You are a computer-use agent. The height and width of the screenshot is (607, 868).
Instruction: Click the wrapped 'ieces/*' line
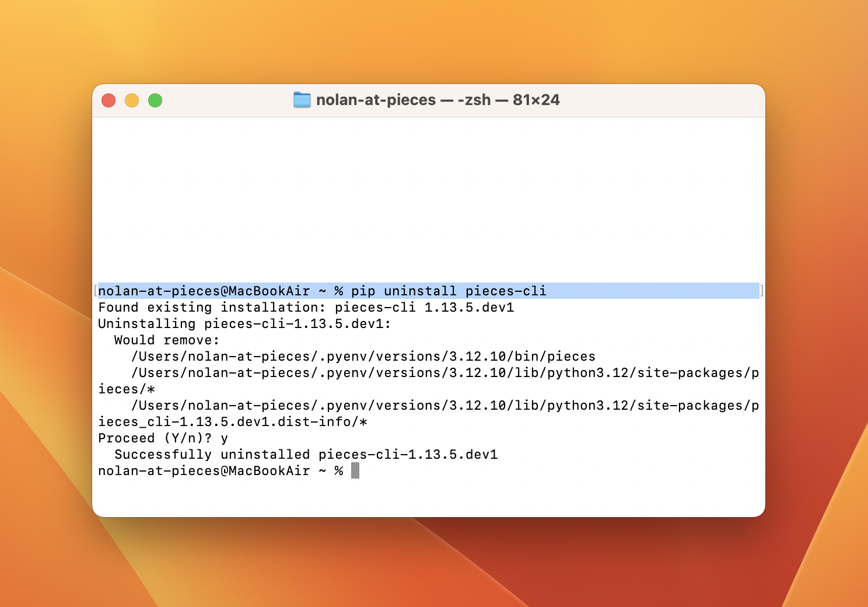[127, 389]
